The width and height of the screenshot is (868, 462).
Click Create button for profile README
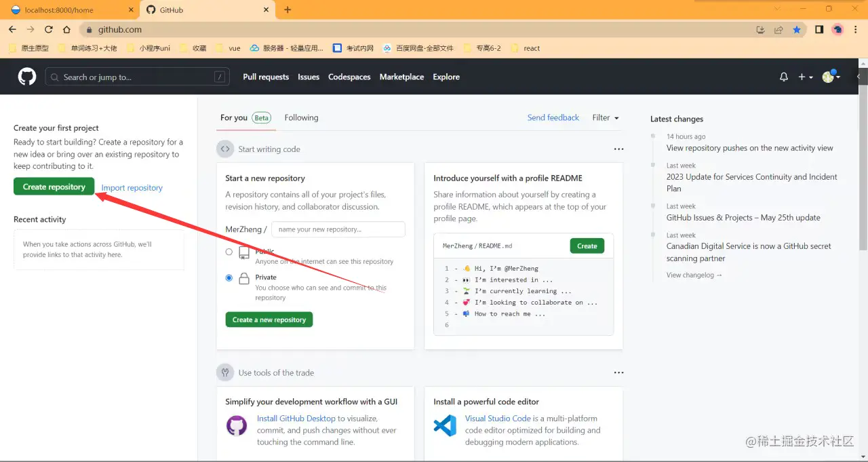587,246
